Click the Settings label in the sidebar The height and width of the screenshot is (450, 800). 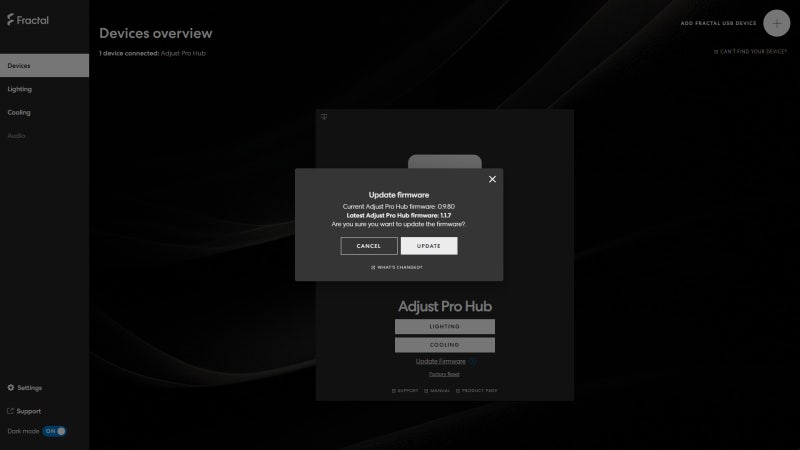pos(30,388)
